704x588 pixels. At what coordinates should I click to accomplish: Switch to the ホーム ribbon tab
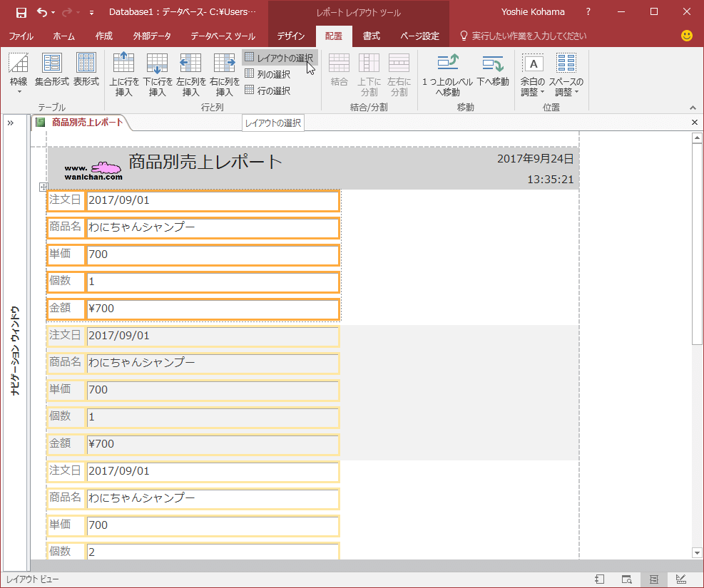(63, 36)
